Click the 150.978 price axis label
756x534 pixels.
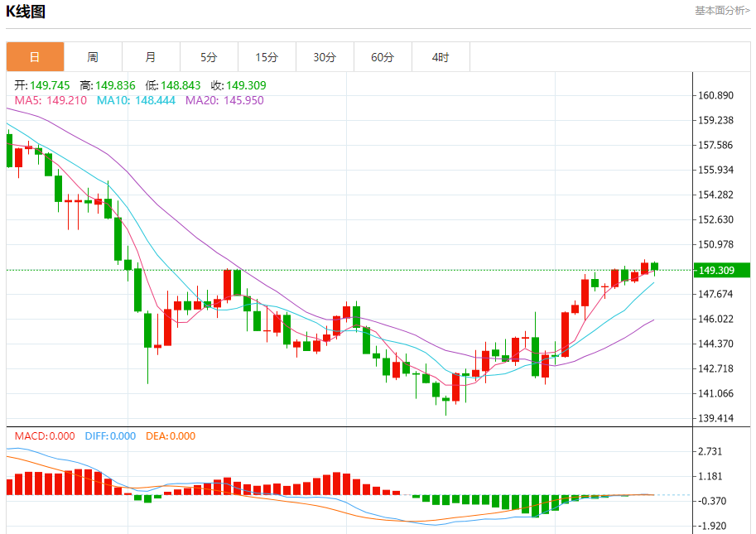point(716,244)
